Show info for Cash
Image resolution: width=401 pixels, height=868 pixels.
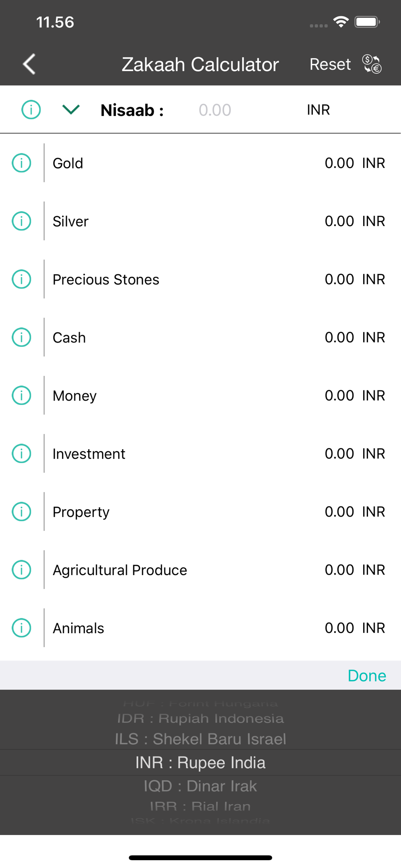(22, 338)
